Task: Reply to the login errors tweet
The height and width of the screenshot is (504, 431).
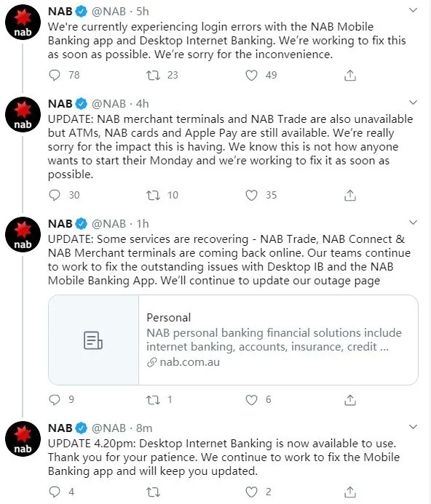Action: [55, 75]
